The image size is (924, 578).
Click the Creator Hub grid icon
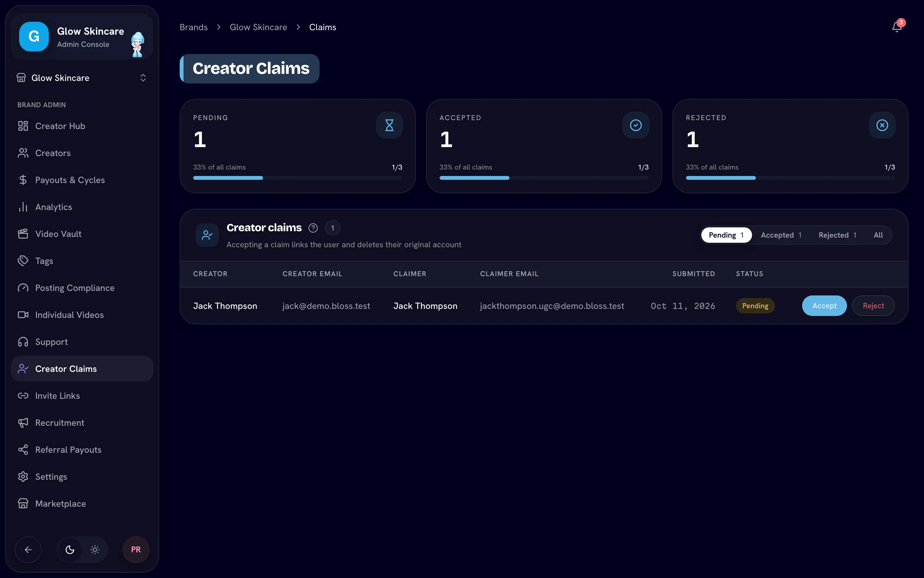23,126
